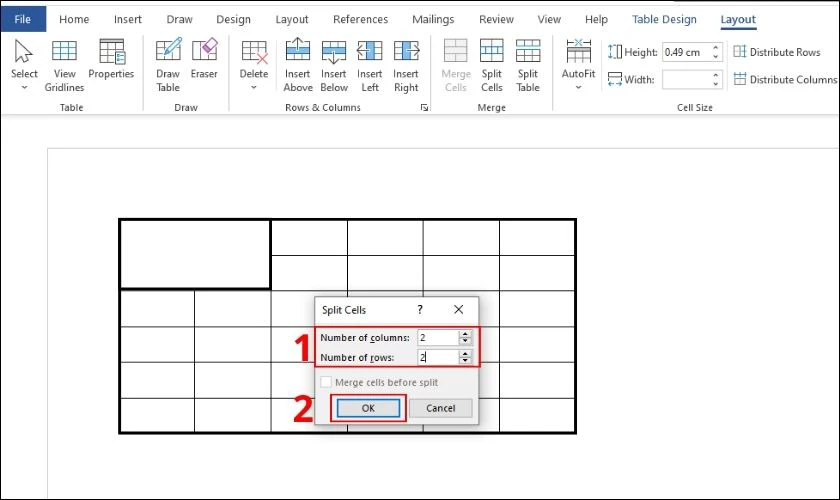The height and width of the screenshot is (500, 840).
Task: Increase Number of rows in dialog
Action: pos(466,353)
